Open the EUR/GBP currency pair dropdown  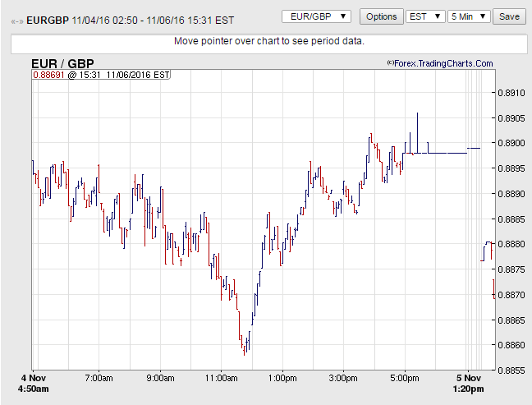click(x=316, y=16)
